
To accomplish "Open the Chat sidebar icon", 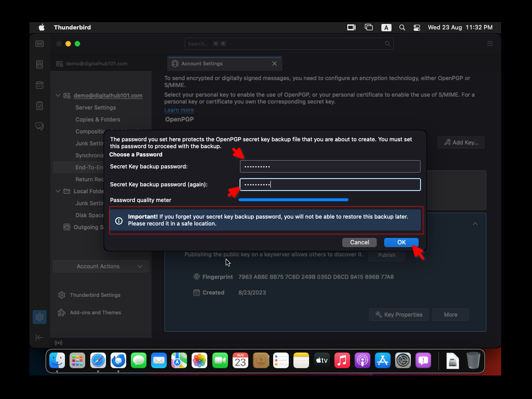I will [x=40, y=127].
